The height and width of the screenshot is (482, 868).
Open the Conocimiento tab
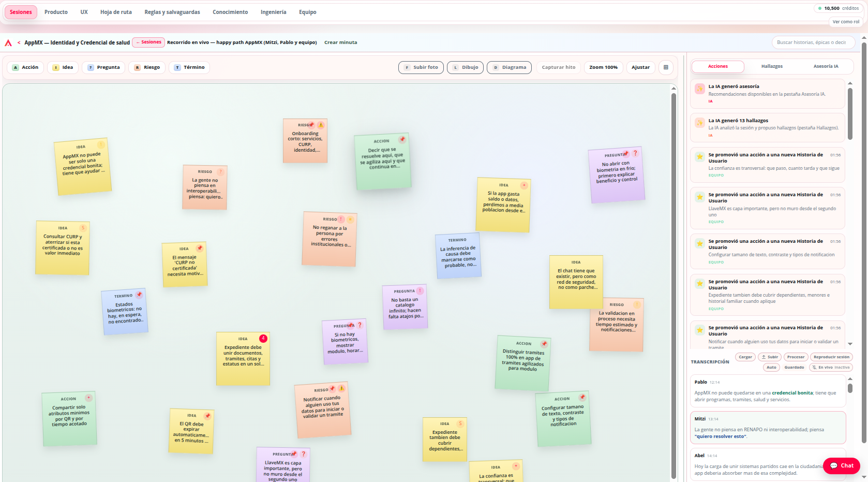click(x=230, y=12)
